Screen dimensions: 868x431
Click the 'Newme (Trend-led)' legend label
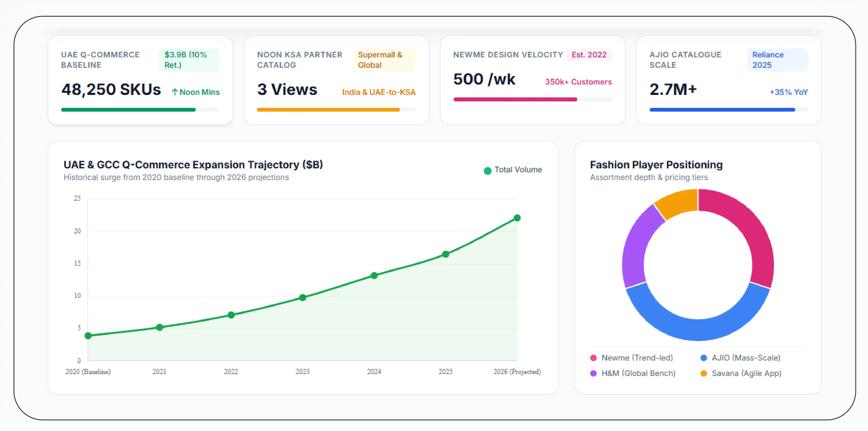click(x=637, y=358)
